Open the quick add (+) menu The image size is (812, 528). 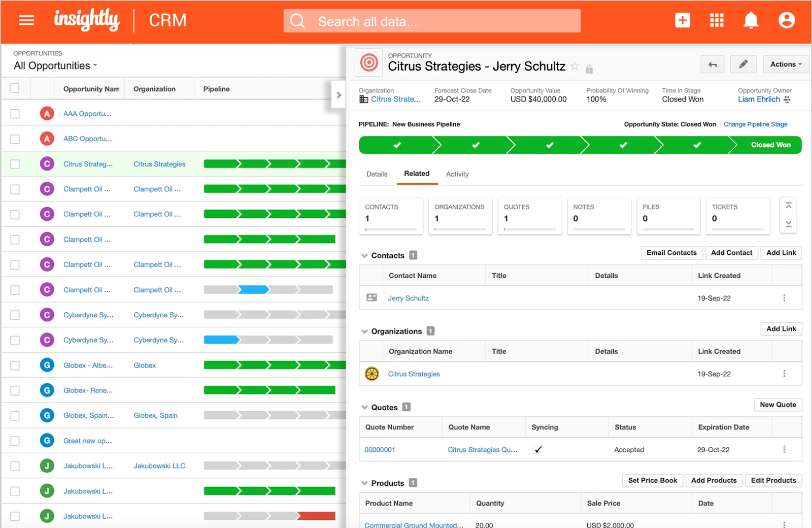coord(683,20)
